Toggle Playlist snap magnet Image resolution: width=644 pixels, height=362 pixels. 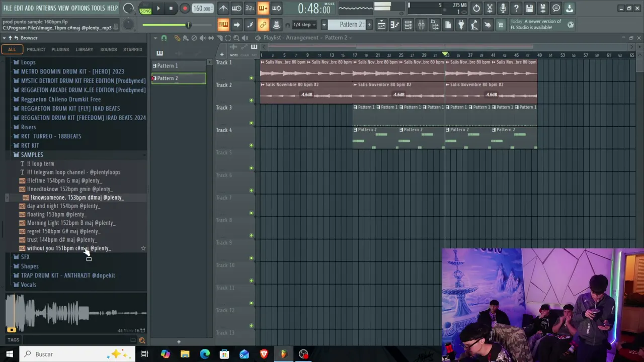coord(164,38)
